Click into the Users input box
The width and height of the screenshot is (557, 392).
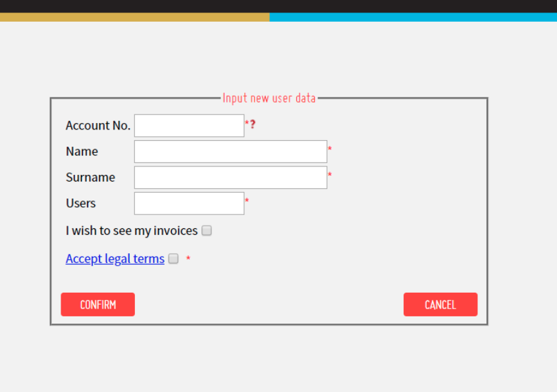click(x=189, y=203)
